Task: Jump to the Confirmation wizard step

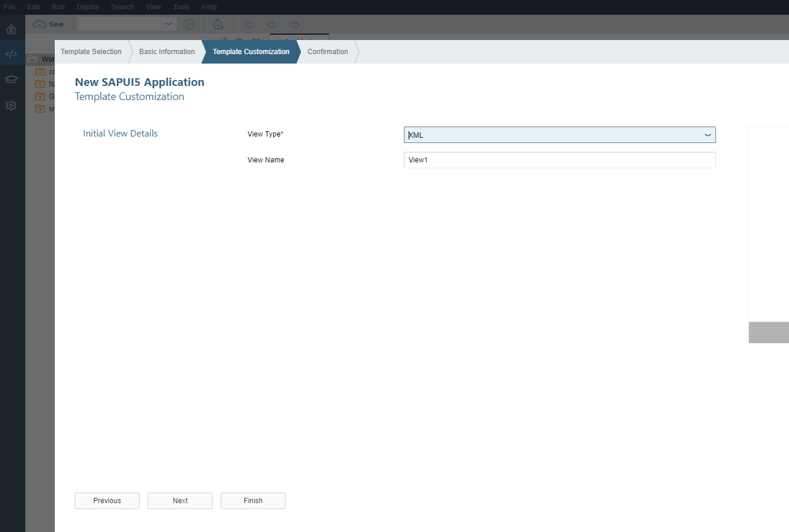Action: coord(327,52)
